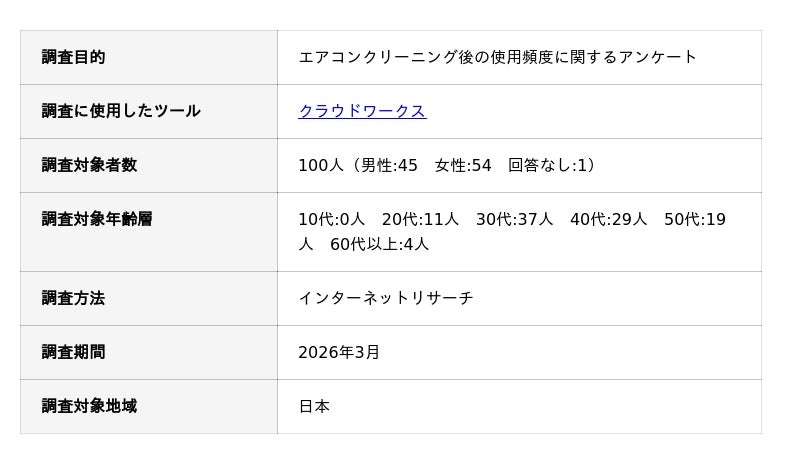Viewport: 800px width, 464px height.
Task: Click the エアコンクリーニング survey purpose text
Action: coord(497,57)
